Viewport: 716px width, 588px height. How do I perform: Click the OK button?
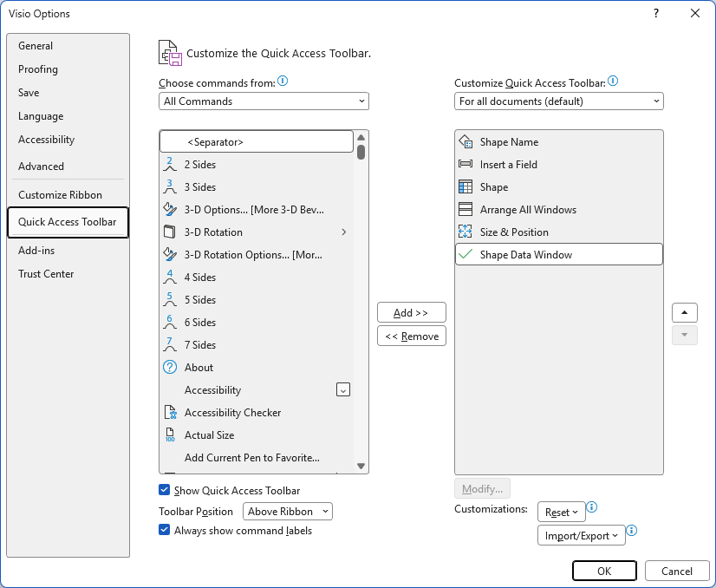pos(604,571)
